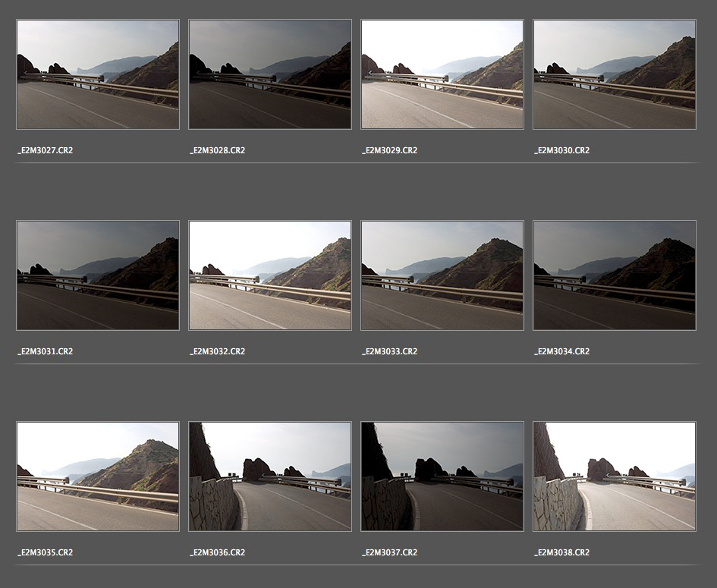The width and height of the screenshot is (717, 588).
Task: Select the _E2M3027.CR2 thumbnail image
Action: [98, 74]
